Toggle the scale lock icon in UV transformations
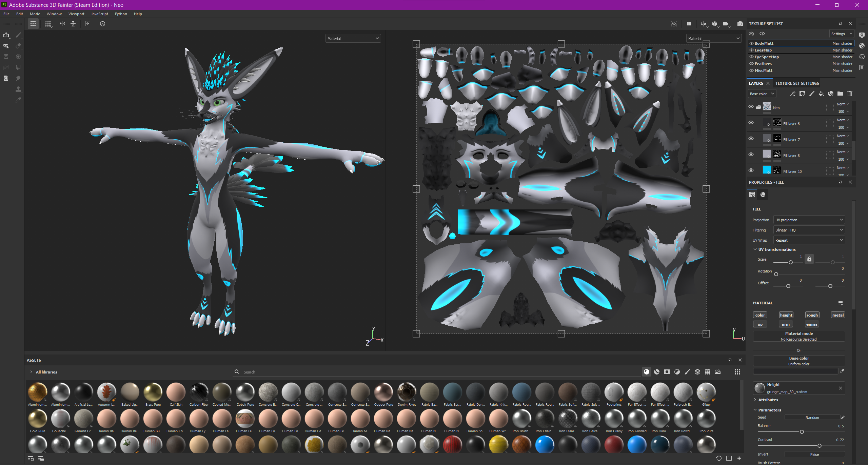This screenshot has width=868, height=465. 809,259
